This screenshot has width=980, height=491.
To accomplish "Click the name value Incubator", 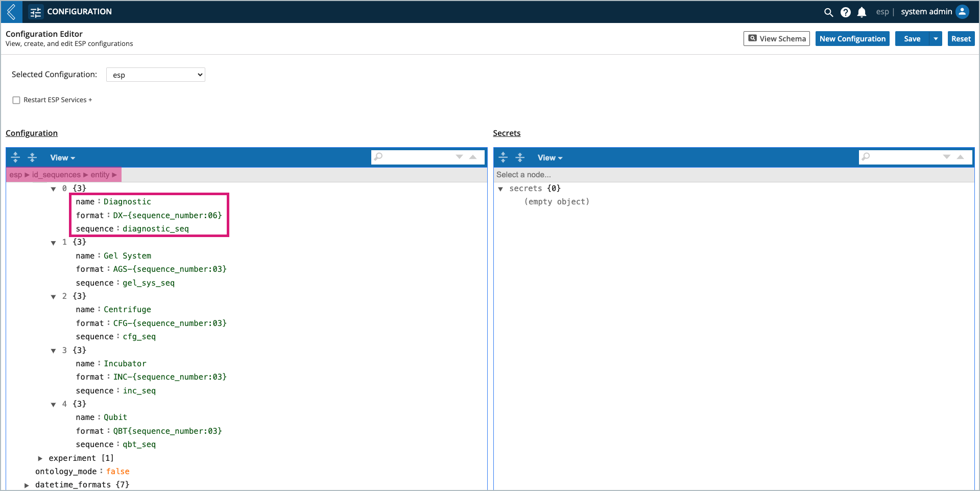I will point(125,364).
